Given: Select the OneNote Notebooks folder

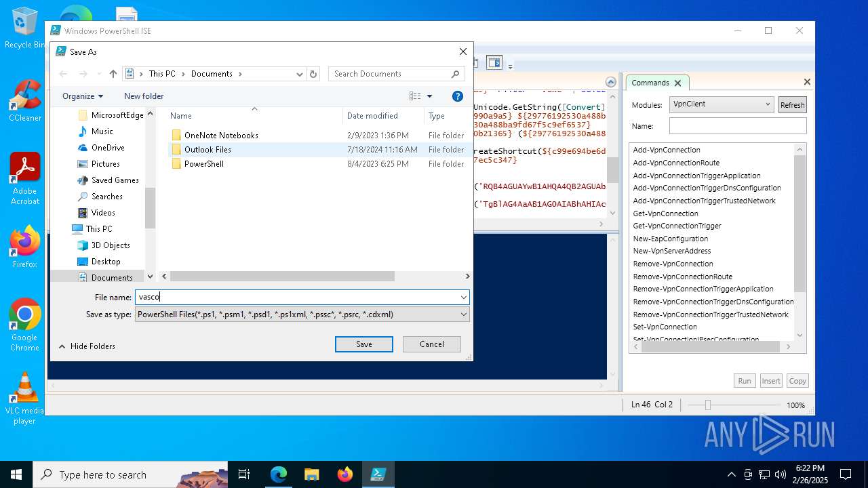Looking at the screenshot, I should pos(221,136).
